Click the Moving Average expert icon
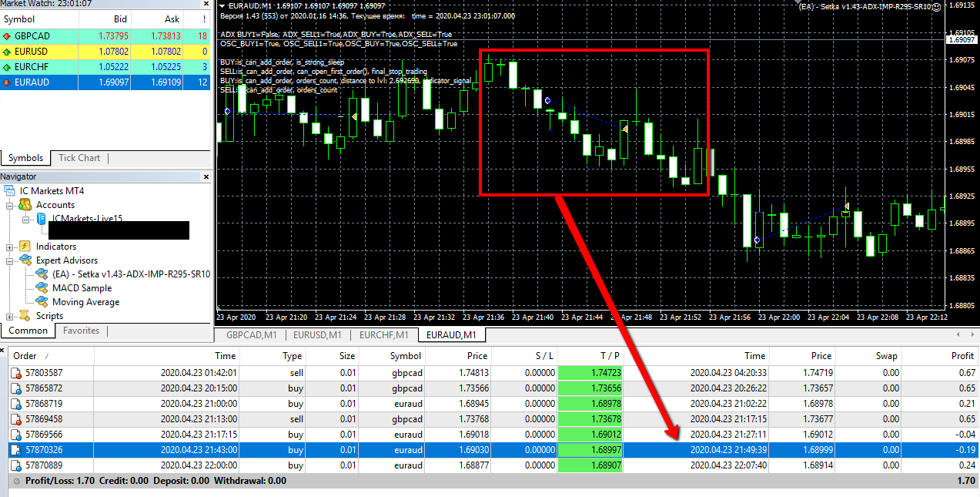980x497 pixels. click(42, 302)
